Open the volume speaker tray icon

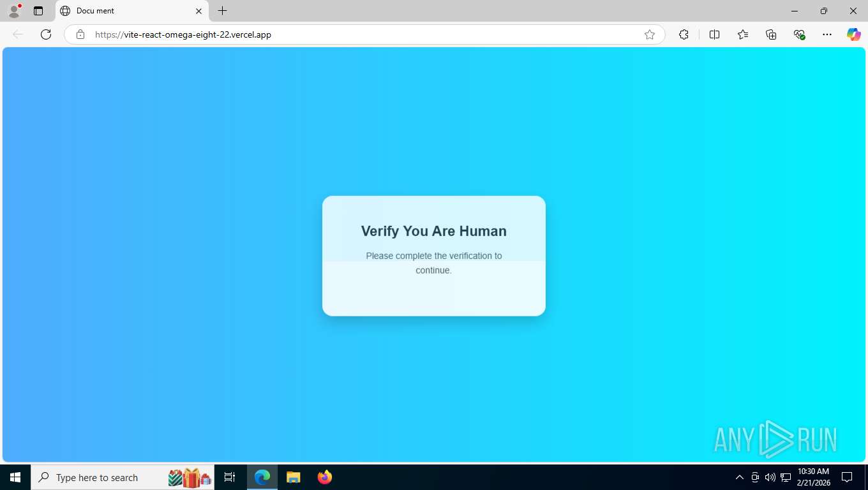coord(770,477)
